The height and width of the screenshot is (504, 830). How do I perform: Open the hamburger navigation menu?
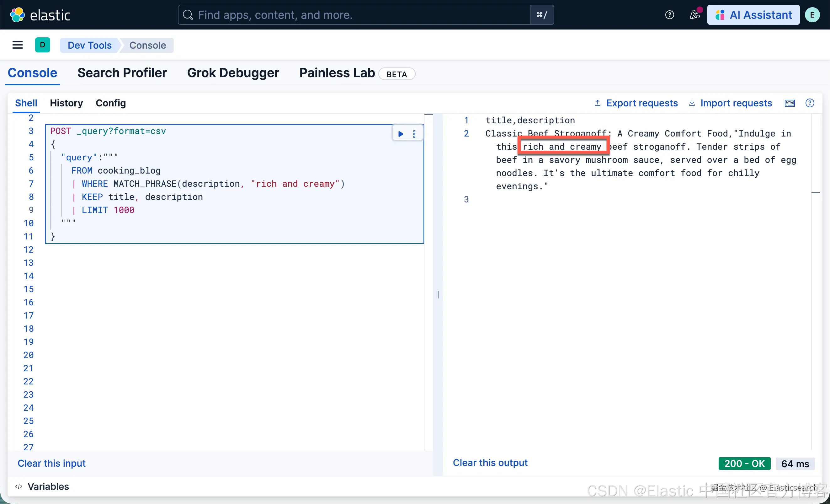pos(18,45)
